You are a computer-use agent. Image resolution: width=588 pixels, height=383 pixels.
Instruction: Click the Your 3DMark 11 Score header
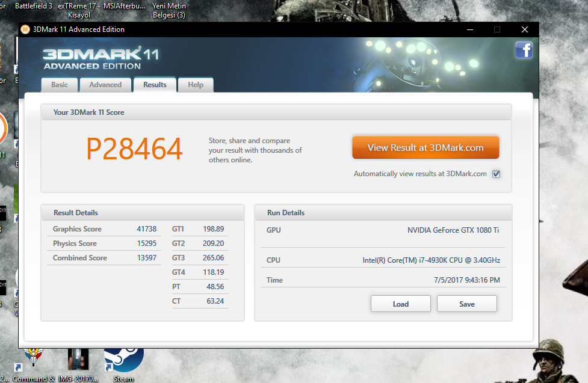point(89,112)
